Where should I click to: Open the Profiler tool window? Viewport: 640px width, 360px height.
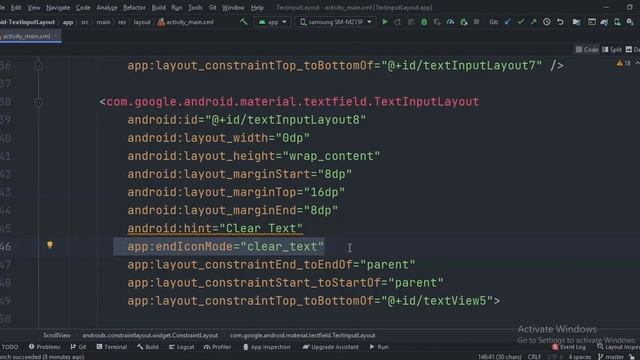pos(218,347)
